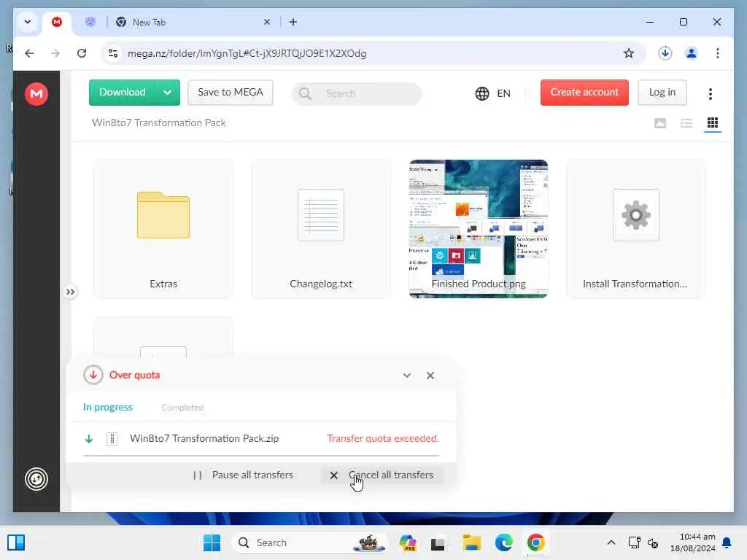The height and width of the screenshot is (560, 747).
Task: Click the green Download button
Action: click(x=122, y=93)
